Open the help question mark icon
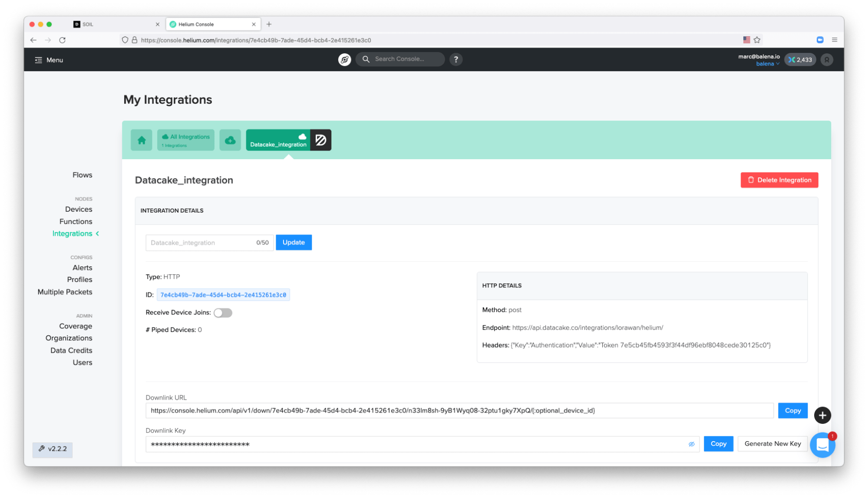The image size is (868, 498). [x=455, y=59]
